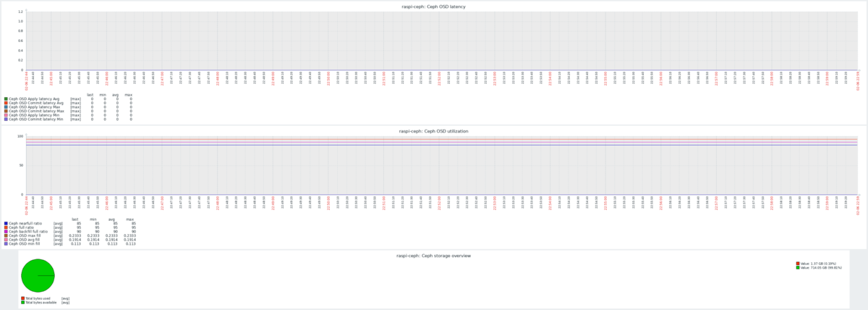Click the green Value 714.05 GB legend swatch
Image resolution: width=868 pixels, height=310 pixels.
798,267
